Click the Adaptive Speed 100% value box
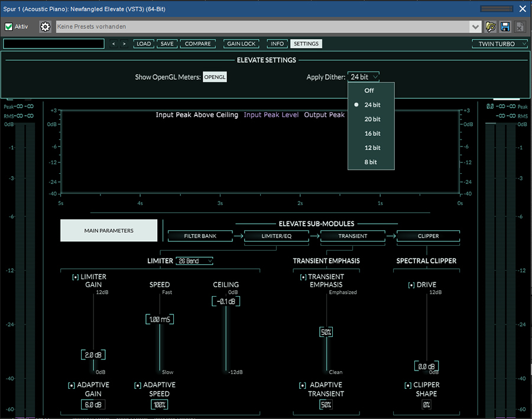Screen dimensions: 532x419 click(160, 405)
